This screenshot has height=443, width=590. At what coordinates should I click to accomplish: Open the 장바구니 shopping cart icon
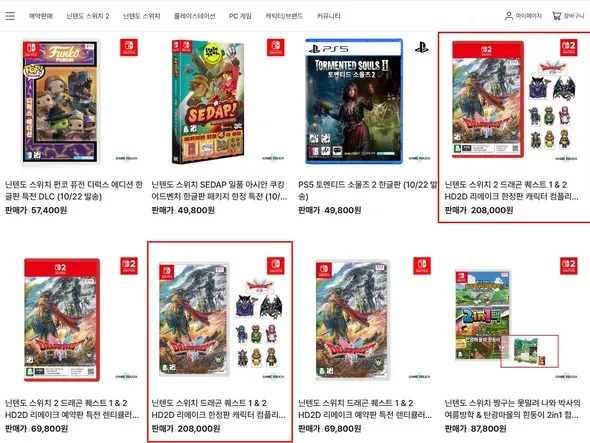pyautogui.click(x=556, y=16)
